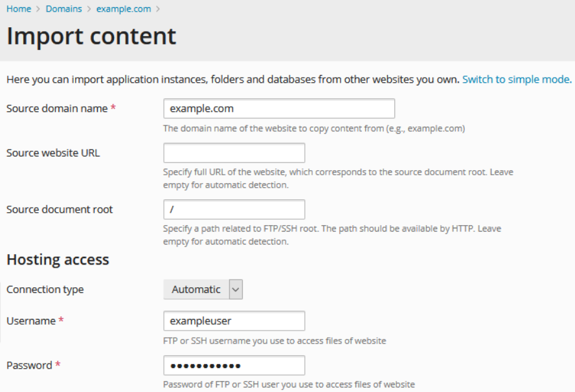Image resolution: width=575 pixels, height=392 pixels.
Task: Click chevron separator after Domains breadcrumb
Action: click(89, 9)
